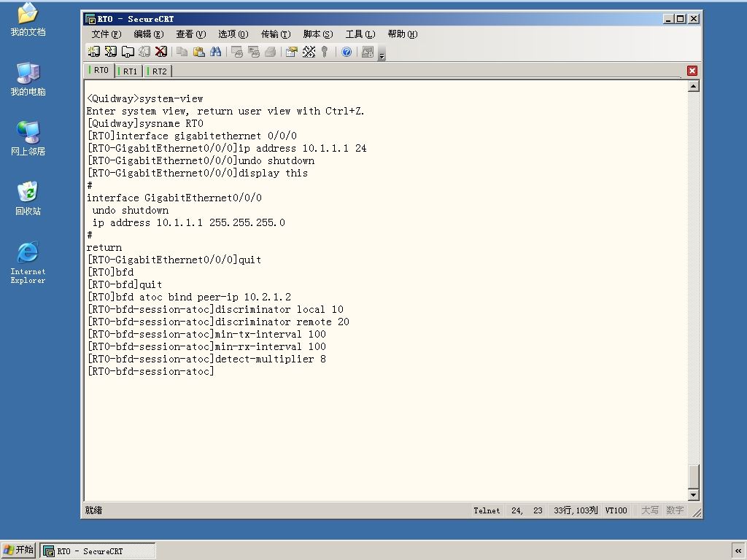Viewport: 747px width, 560px height.
Task: Click the Paste clipboard icon
Action: (198, 52)
